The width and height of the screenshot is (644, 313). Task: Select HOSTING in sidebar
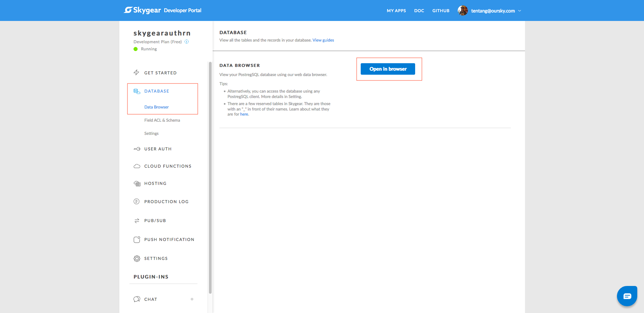tap(155, 184)
